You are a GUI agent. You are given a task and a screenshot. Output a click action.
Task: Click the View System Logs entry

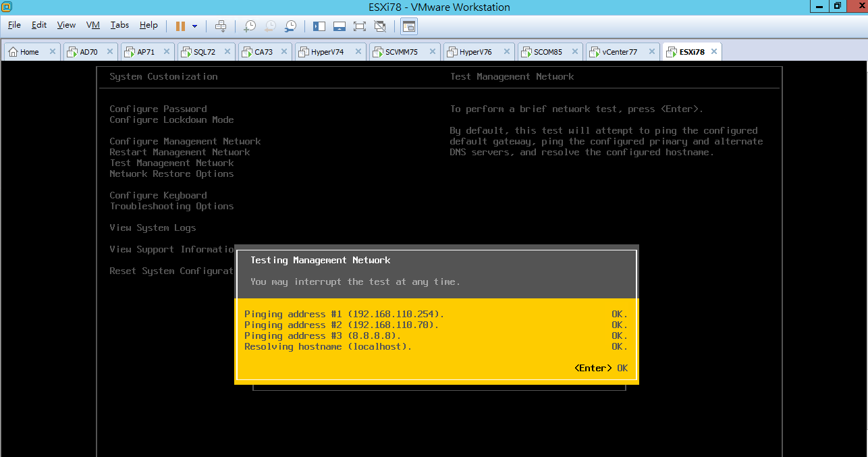tap(153, 227)
